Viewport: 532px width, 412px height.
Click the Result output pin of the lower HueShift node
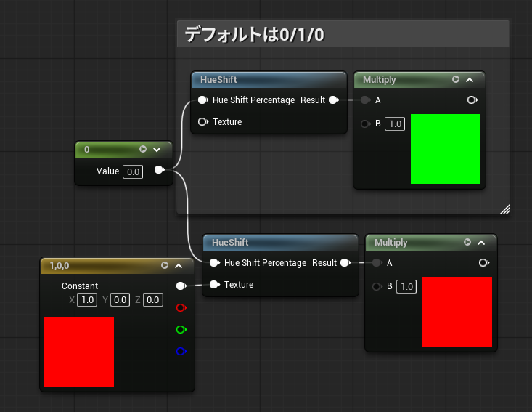coord(345,263)
